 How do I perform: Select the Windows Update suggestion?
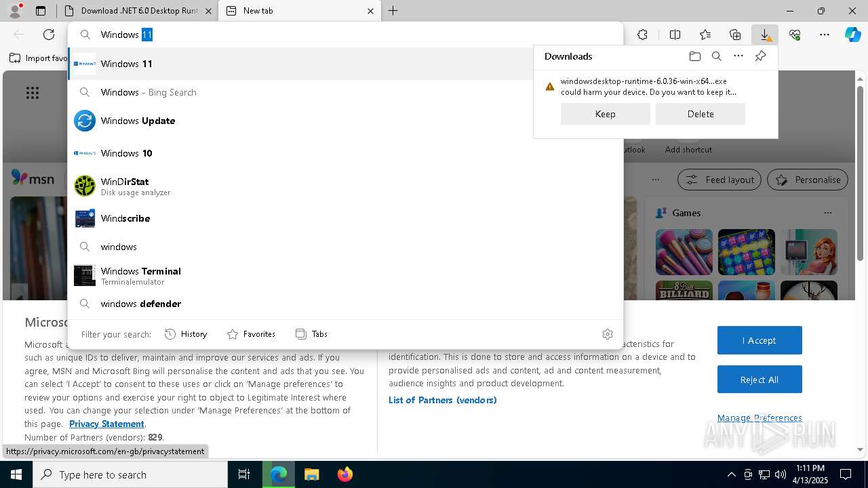point(345,121)
